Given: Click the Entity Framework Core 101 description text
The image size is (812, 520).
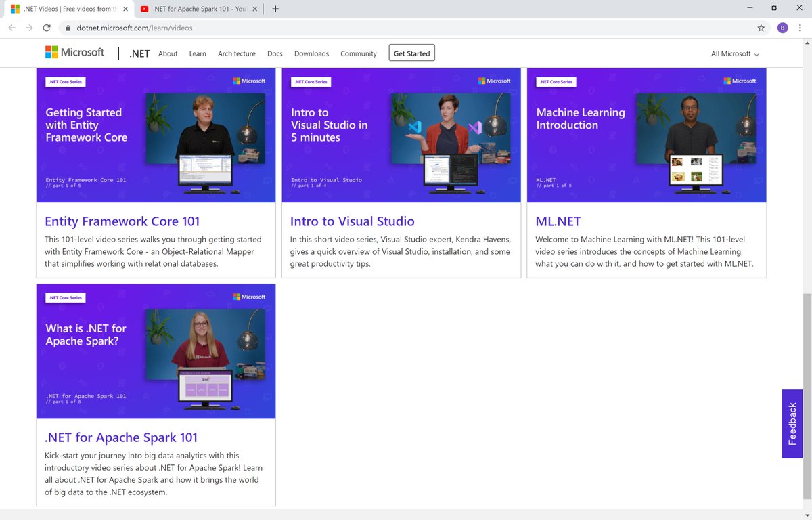Looking at the screenshot, I should point(153,251).
